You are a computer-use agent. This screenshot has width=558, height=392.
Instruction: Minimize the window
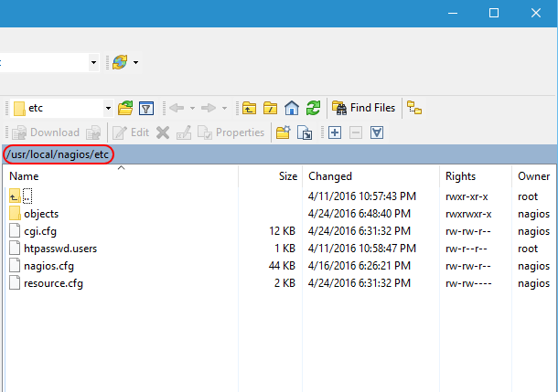point(453,13)
